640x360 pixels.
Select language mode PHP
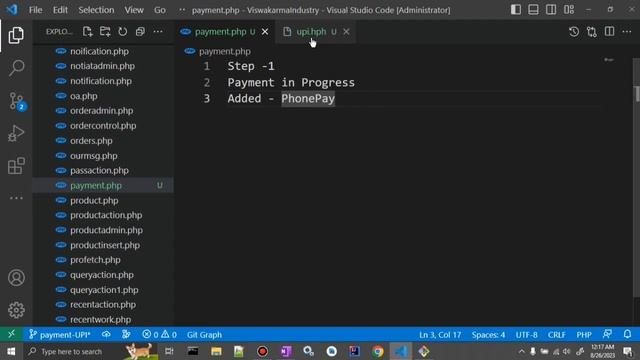pyautogui.click(x=584, y=335)
